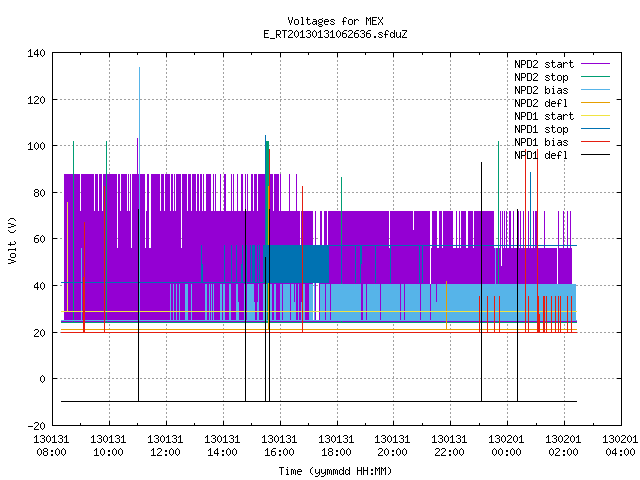The height and width of the screenshot is (480, 640).
Task: Click the x-axis tick '130131 22:00'
Action: tap(449, 446)
